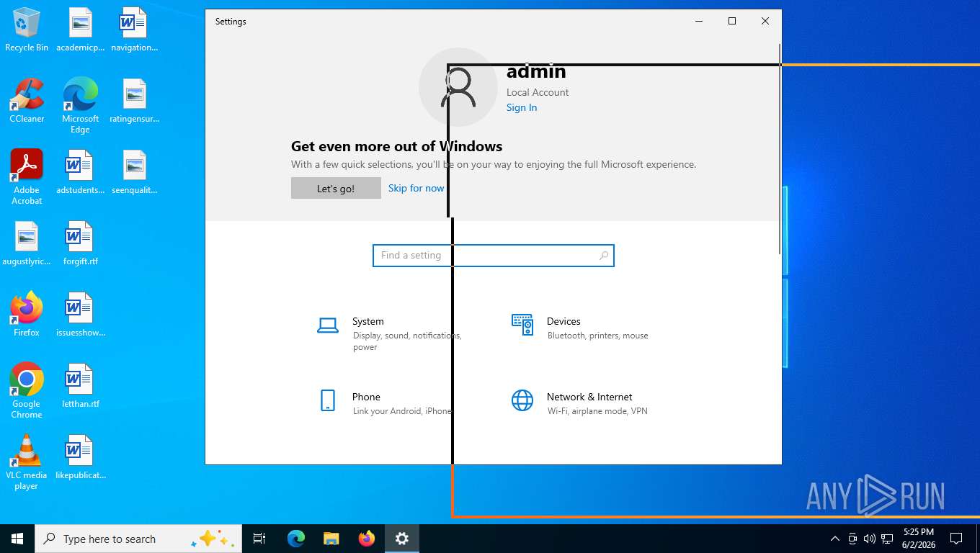Focus the Find a setting search box
980x553 pixels.
point(494,256)
